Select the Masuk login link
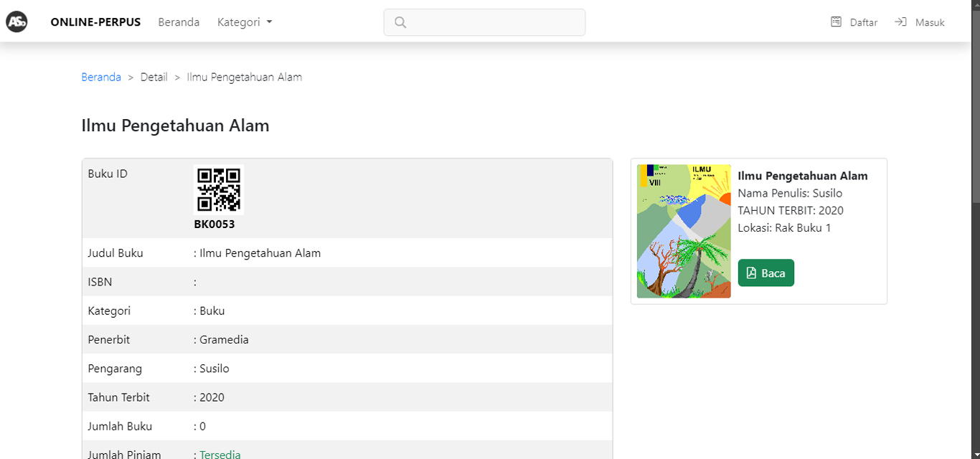This screenshot has height=459, width=980. coord(919,22)
